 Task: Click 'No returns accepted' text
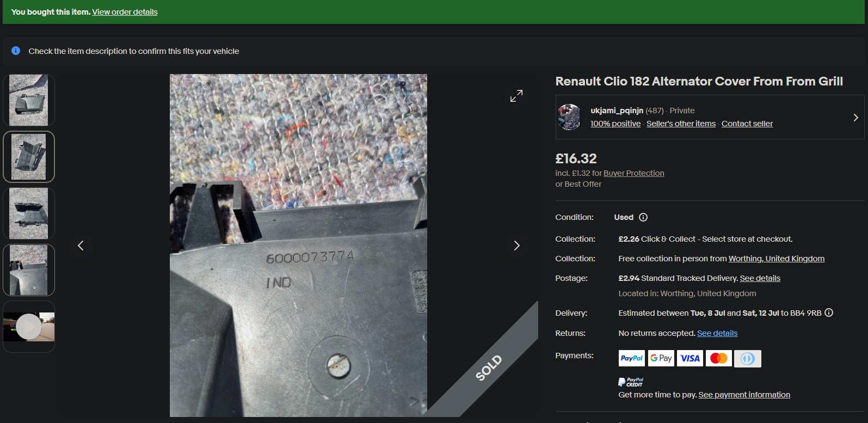tap(657, 333)
